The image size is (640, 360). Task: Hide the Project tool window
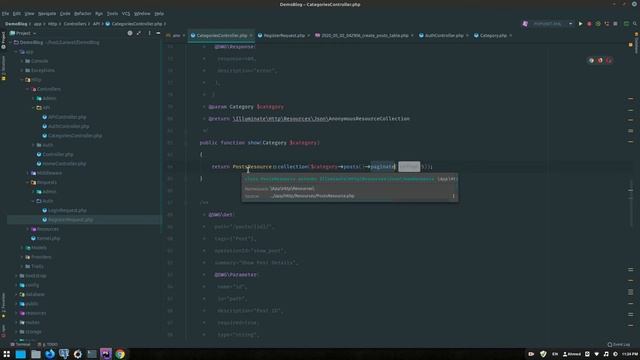pyautogui.click(x=158, y=33)
